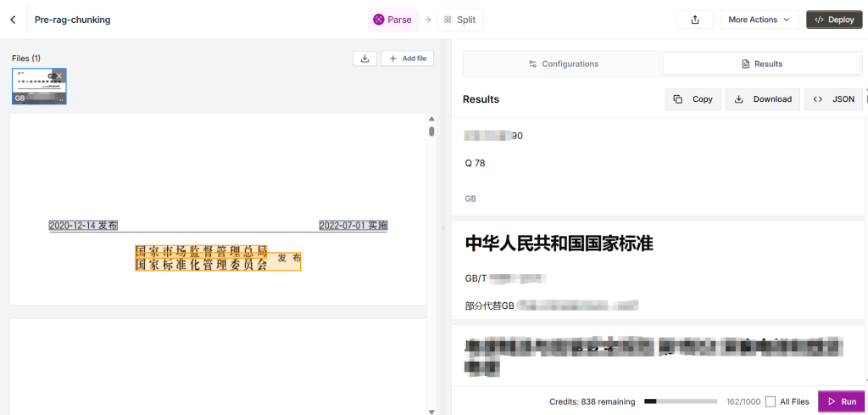Switch to the Results tab
This screenshot has width=868, height=415.
pyautogui.click(x=761, y=64)
